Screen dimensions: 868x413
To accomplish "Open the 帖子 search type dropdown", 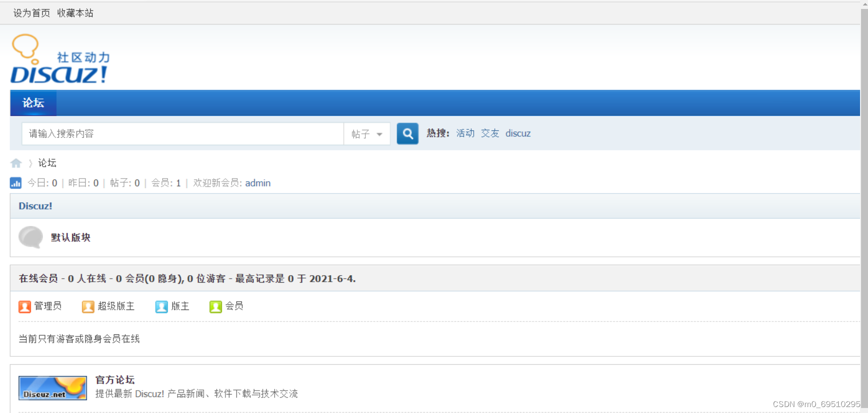I will coord(367,134).
